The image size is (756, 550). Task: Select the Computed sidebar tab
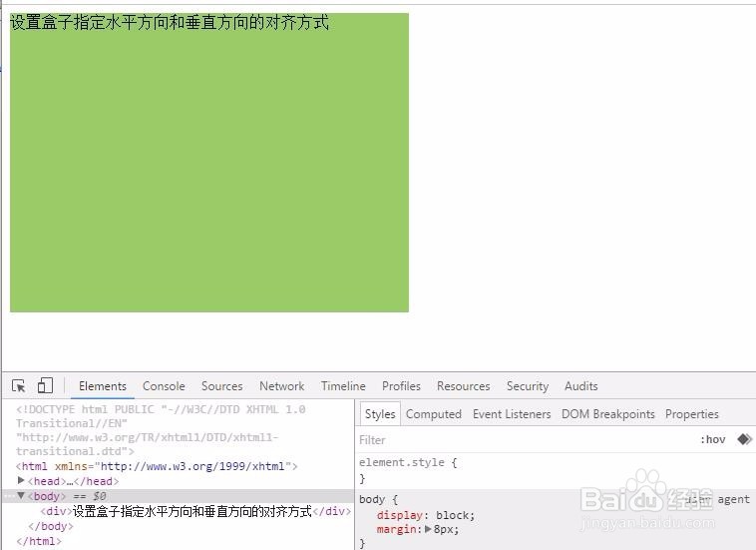434,414
